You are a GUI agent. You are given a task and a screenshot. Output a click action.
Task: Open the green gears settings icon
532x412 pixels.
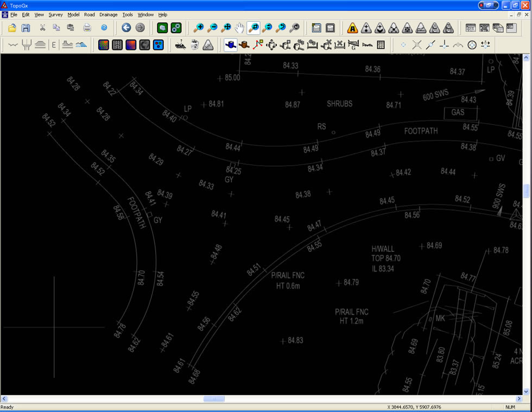click(176, 28)
